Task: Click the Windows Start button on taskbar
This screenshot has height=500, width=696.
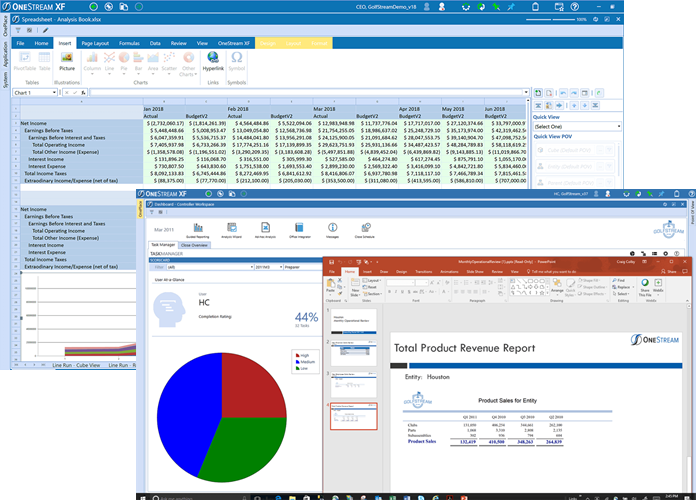Action: [143, 497]
